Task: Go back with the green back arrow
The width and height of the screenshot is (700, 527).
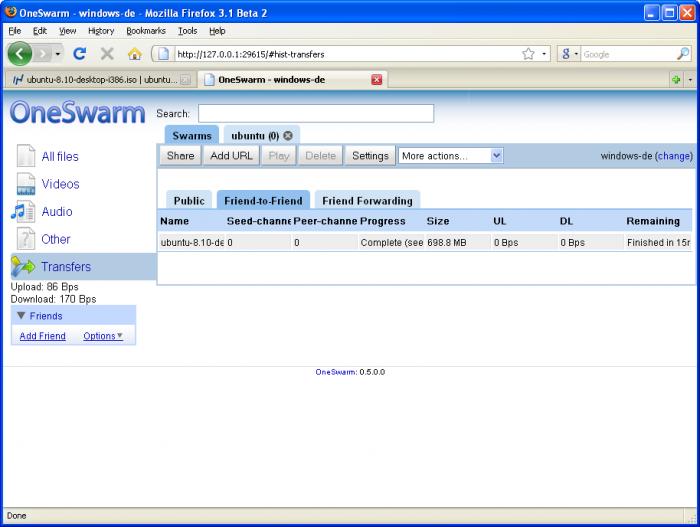Action: click(x=19, y=54)
